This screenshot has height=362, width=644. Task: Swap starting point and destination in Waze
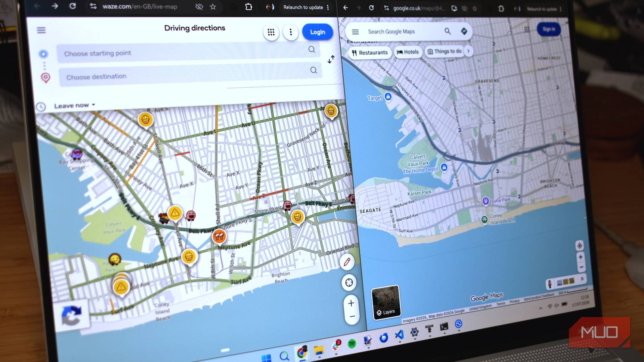tap(331, 60)
